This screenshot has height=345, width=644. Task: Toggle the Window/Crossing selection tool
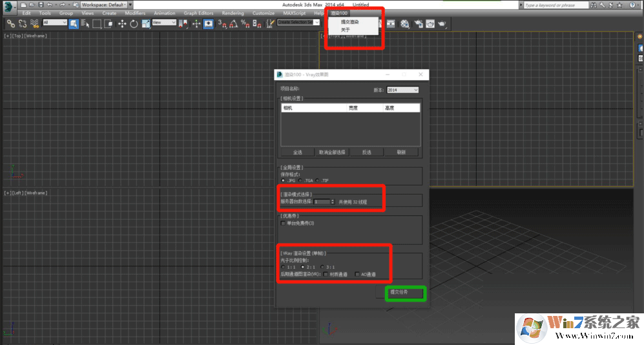pyautogui.click(x=109, y=24)
